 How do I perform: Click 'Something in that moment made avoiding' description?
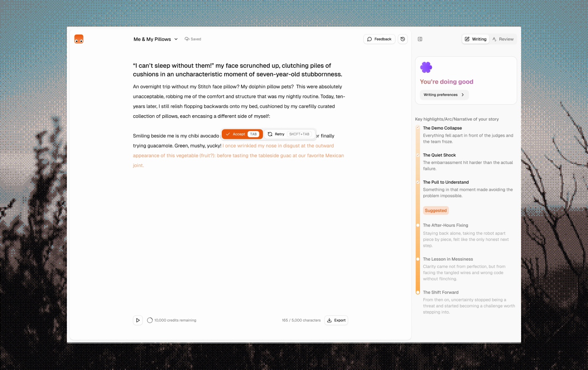tap(468, 193)
